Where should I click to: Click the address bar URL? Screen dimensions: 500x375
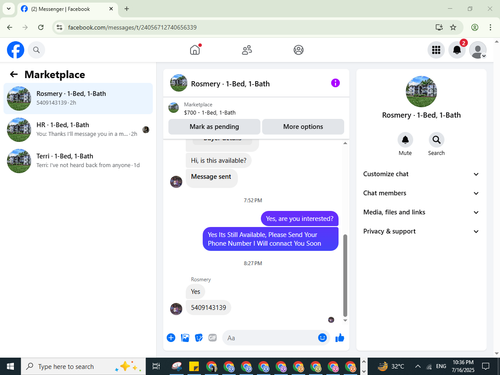click(132, 27)
